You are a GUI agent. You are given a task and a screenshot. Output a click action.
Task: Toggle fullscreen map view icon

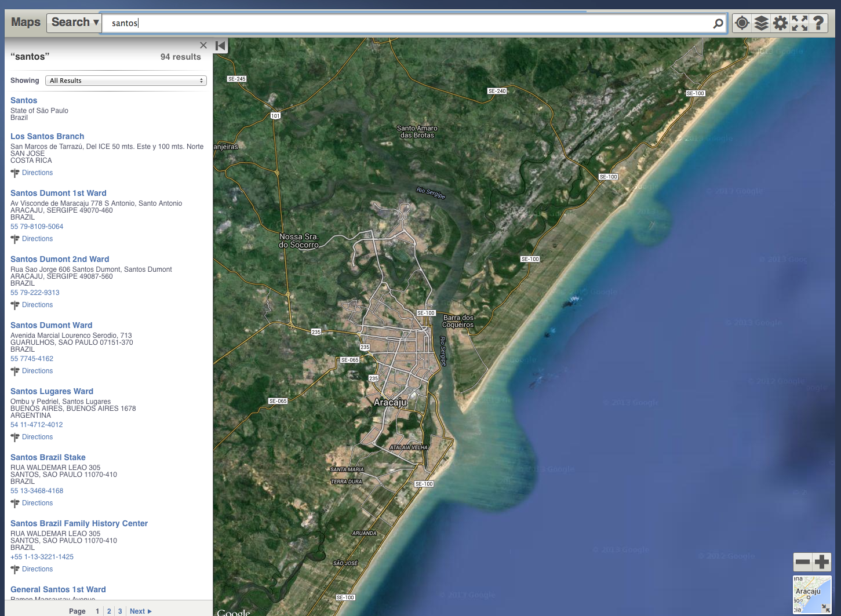(x=800, y=23)
